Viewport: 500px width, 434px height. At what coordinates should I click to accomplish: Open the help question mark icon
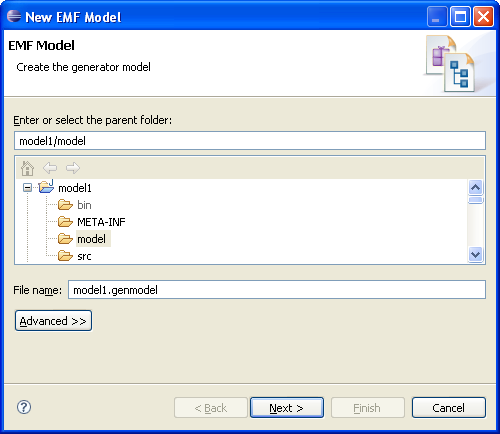tap(24, 407)
